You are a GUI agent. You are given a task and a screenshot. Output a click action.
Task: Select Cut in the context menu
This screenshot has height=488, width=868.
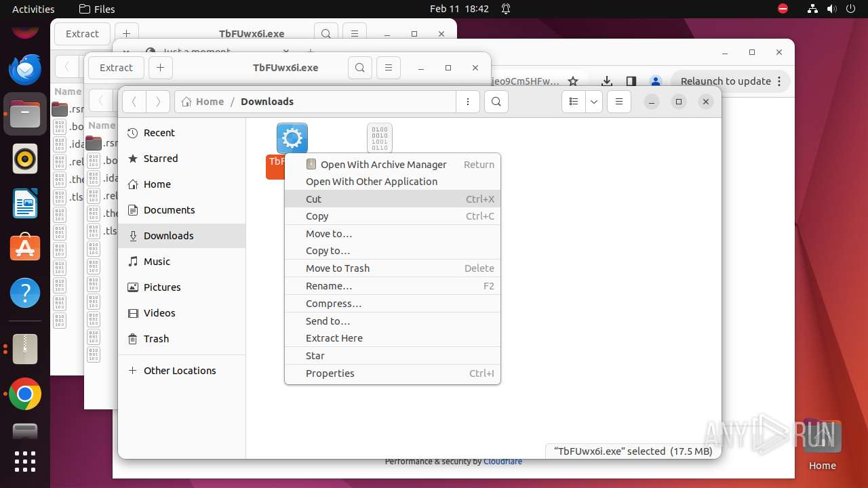[x=392, y=199]
